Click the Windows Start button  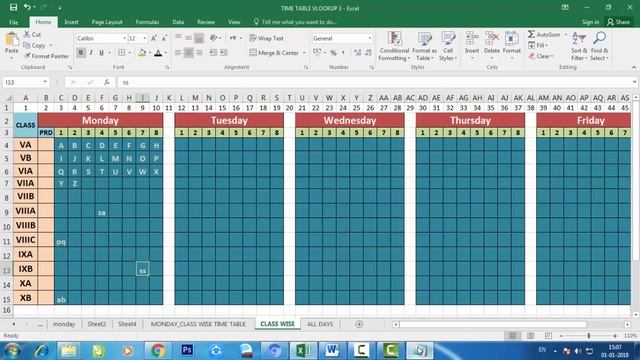pos(12,351)
